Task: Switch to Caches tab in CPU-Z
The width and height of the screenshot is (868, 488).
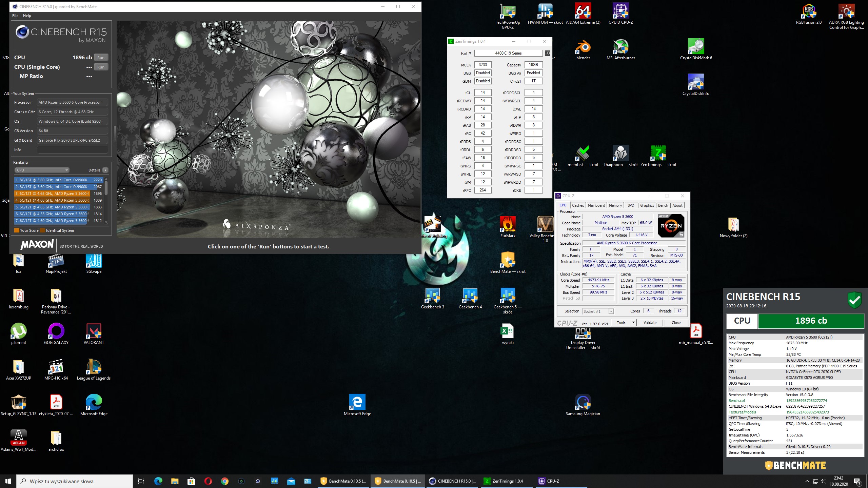Action: pyautogui.click(x=578, y=205)
